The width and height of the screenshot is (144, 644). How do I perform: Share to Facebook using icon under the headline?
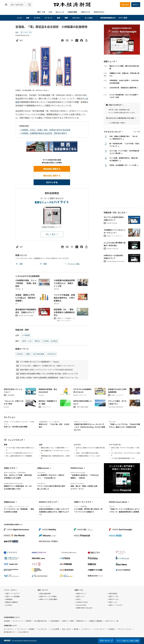tap(82, 40)
